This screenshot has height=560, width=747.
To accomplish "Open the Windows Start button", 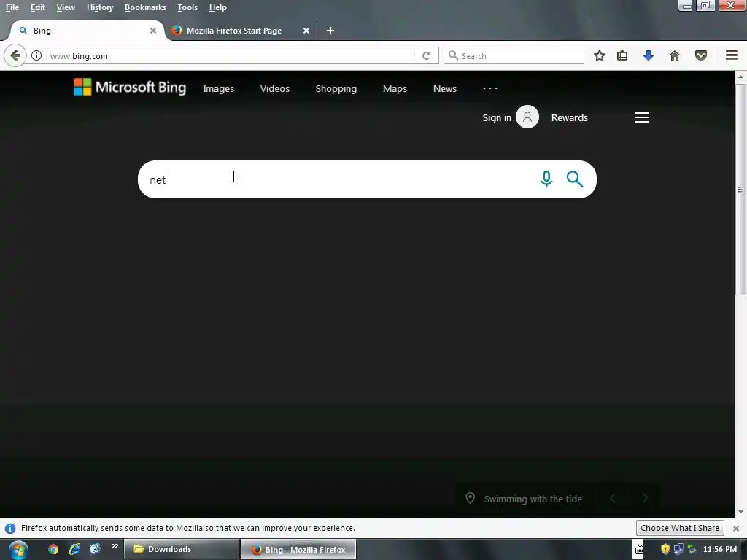I will [18, 550].
